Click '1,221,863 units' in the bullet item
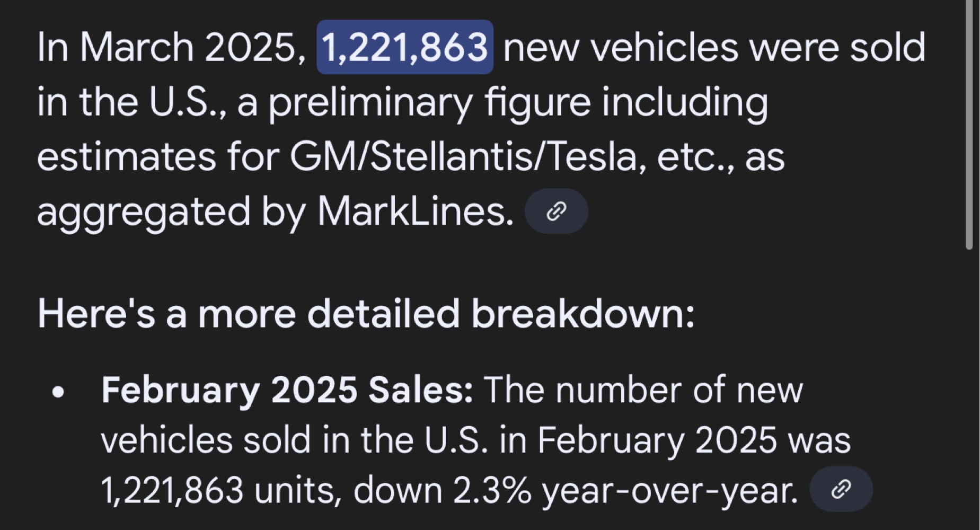This screenshot has height=530, width=980. 218,490
